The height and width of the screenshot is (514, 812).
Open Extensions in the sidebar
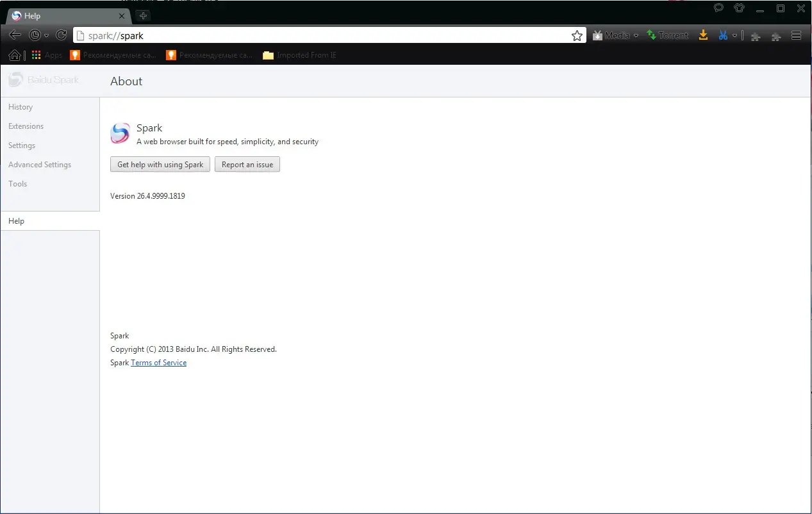tap(26, 126)
